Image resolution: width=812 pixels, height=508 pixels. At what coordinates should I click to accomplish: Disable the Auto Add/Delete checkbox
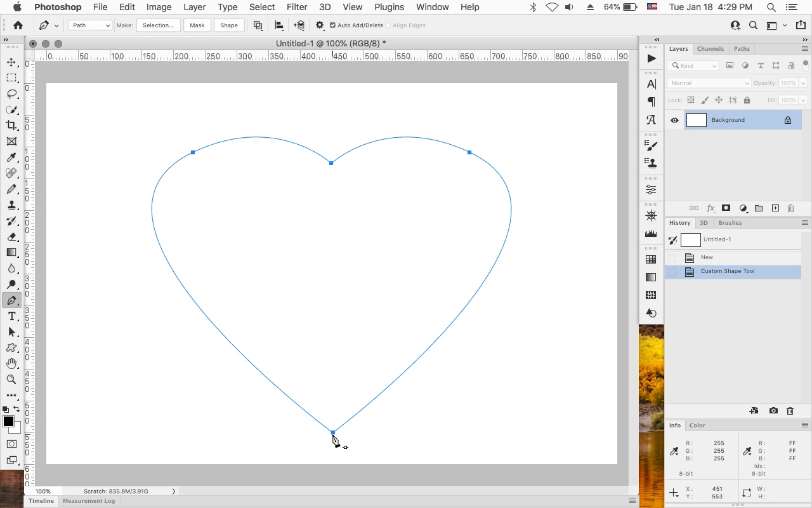click(x=332, y=25)
